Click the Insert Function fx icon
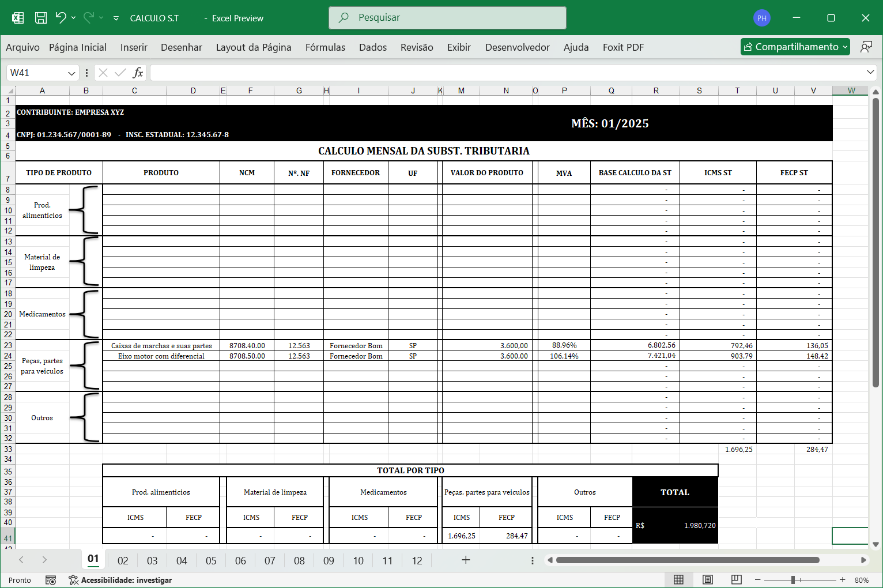This screenshot has height=588, width=883. (138, 73)
